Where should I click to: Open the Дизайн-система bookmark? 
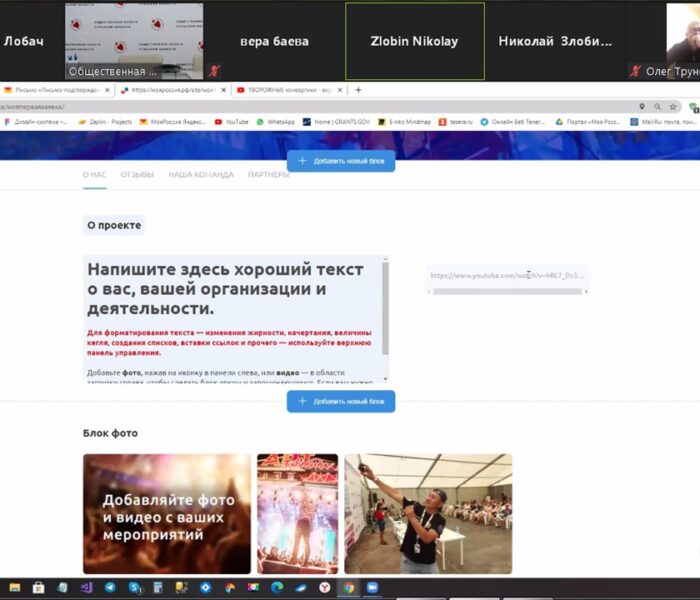36,122
